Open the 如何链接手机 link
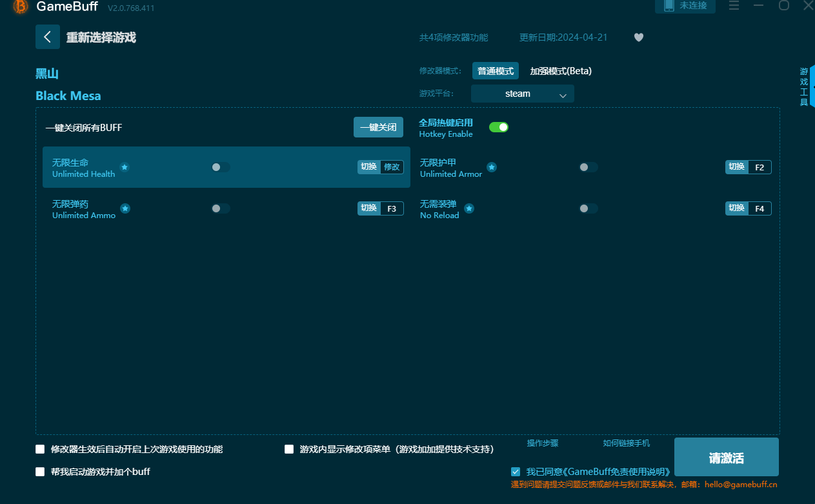 coord(627,443)
